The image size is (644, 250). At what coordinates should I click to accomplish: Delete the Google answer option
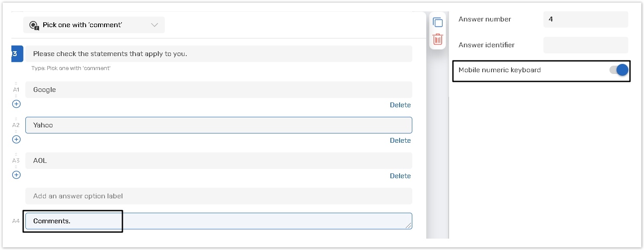[400, 105]
